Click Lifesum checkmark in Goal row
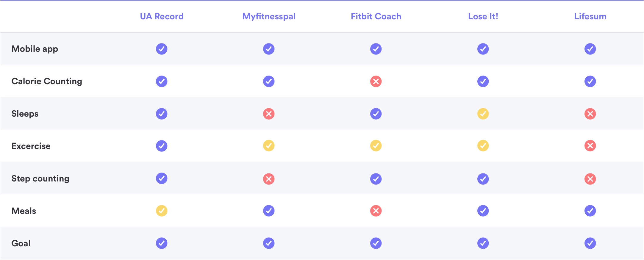The width and height of the screenshot is (644, 260). (590, 243)
